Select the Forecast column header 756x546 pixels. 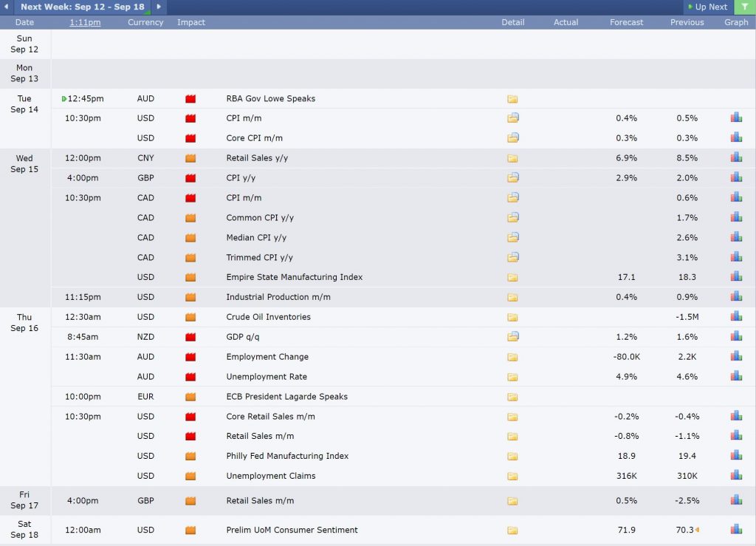(626, 22)
